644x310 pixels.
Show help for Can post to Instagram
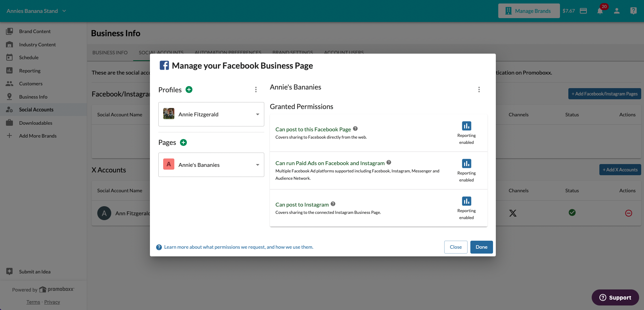(333, 204)
